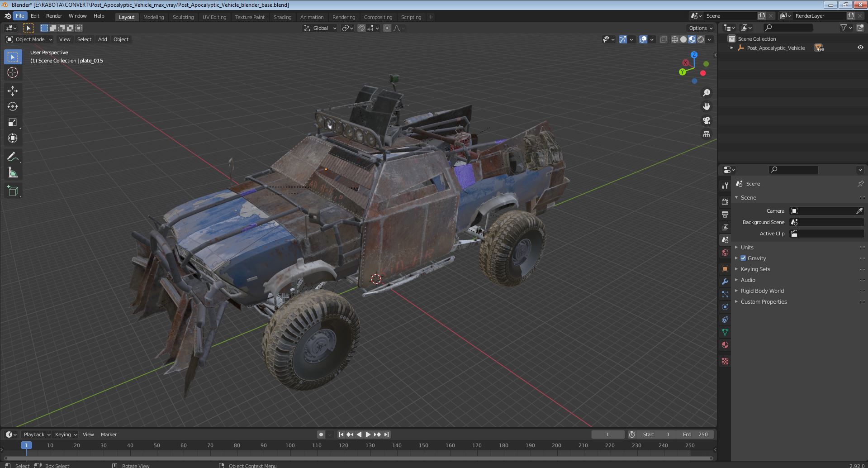Jump to the timeline end frame

(386, 435)
